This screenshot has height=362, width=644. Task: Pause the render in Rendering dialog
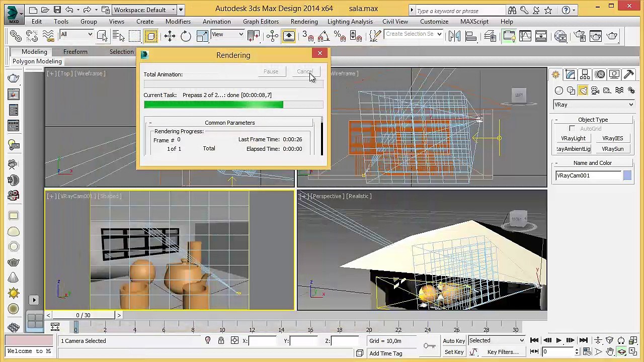(x=271, y=71)
